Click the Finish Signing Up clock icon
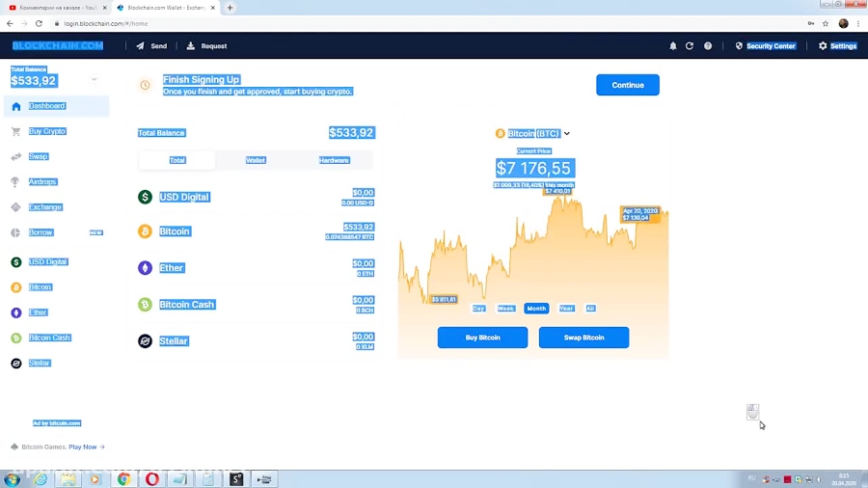The width and height of the screenshot is (868, 488). 145,85
